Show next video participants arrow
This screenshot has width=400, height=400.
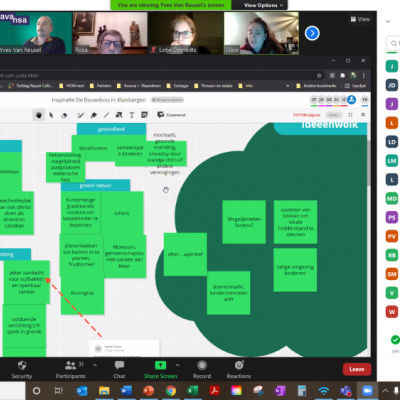point(312,33)
